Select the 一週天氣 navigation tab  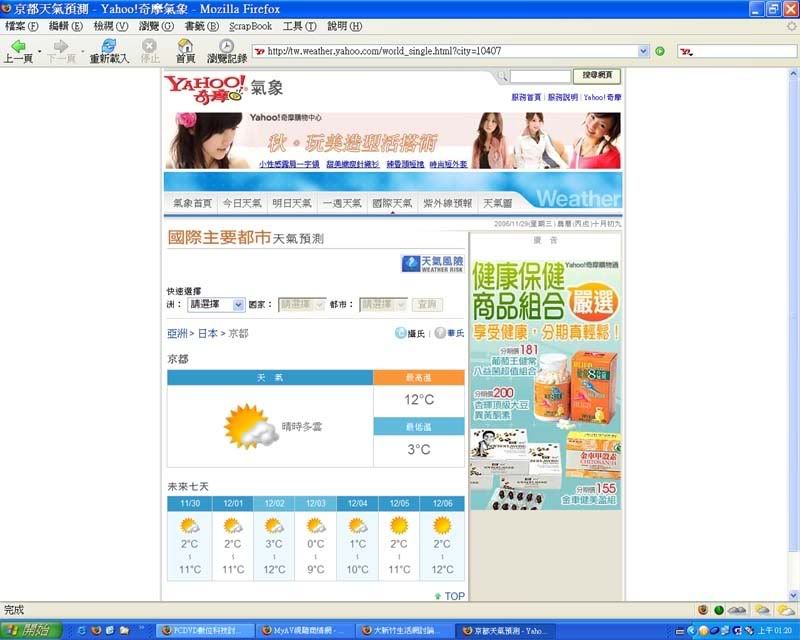tap(342, 203)
